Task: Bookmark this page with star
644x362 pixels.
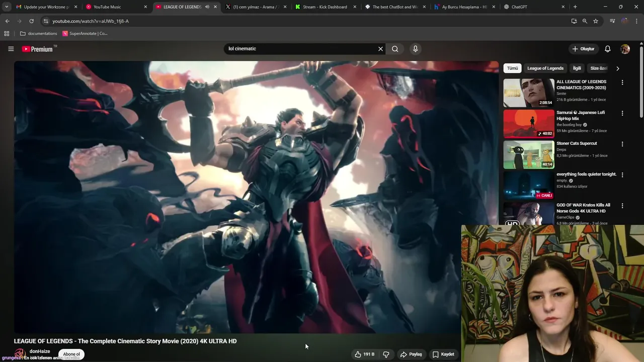Action: click(596, 21)
